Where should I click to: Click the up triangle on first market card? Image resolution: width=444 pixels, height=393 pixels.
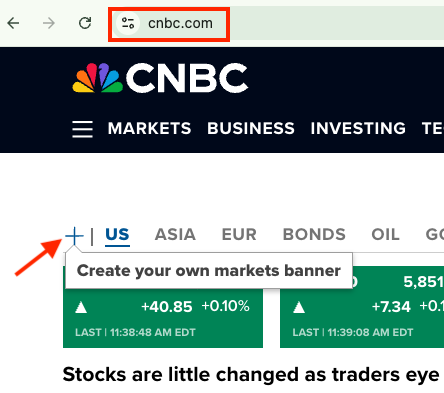[x=81, y=307]
